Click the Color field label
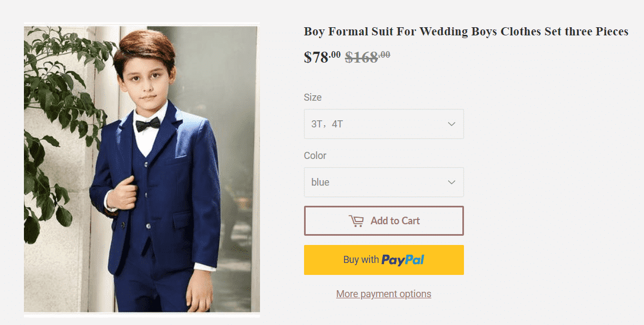This screenshot has height=325, width=644. tap(315, 156)
